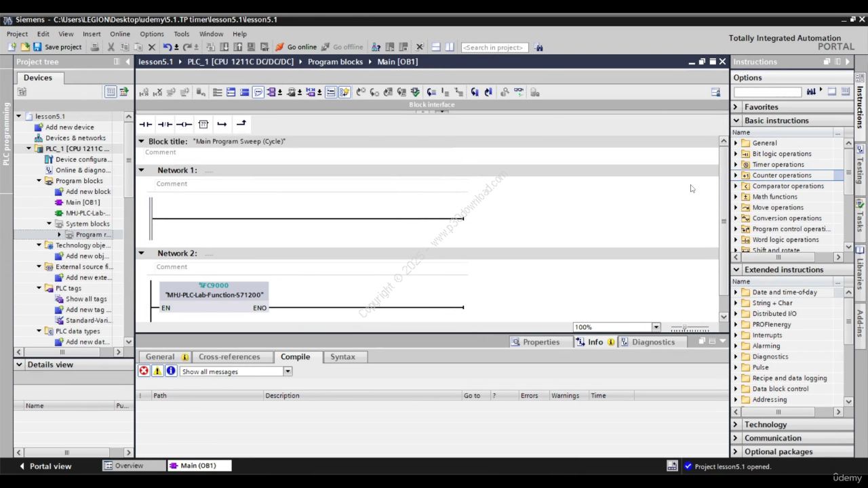Expand the Timer operations folder

coord(736,165)
